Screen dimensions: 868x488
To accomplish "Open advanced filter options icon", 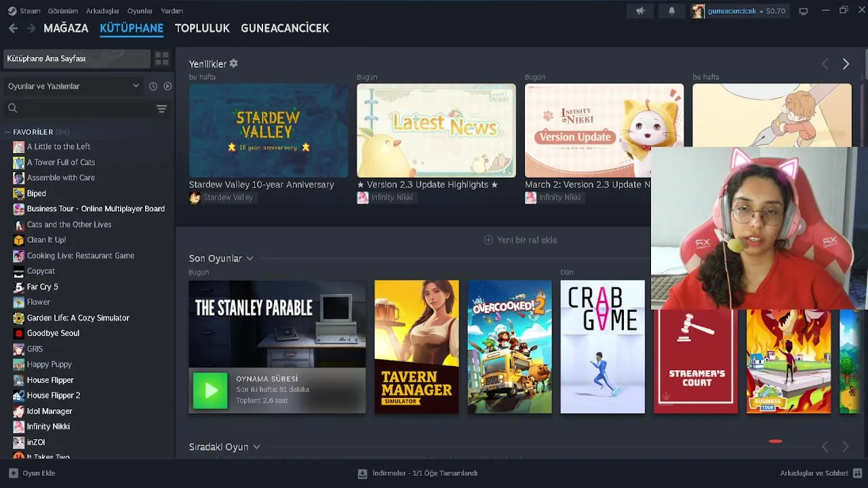I will tap(161, 108).
